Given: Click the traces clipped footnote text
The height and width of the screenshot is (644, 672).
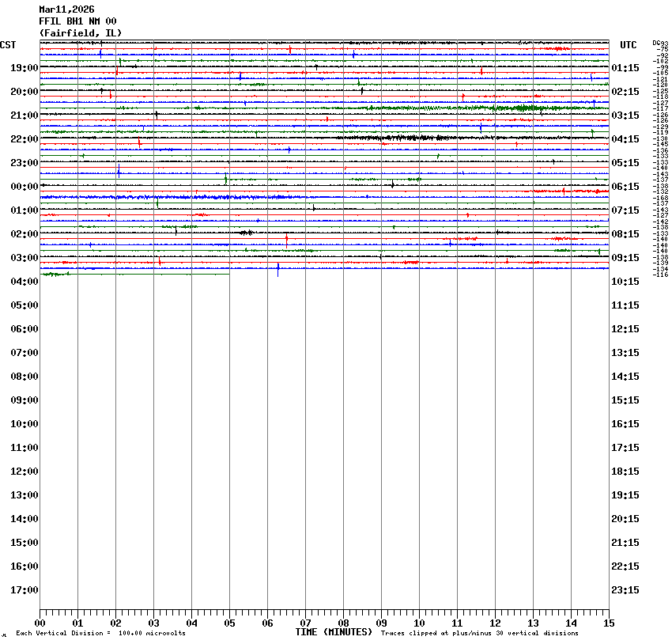Looking at the screenshot, I should 479,633.
